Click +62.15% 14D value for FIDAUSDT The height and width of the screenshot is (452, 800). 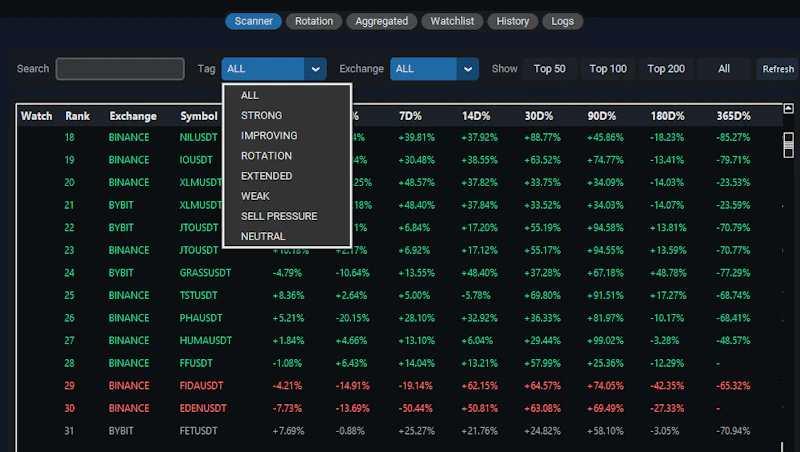[x=479, y=386]
